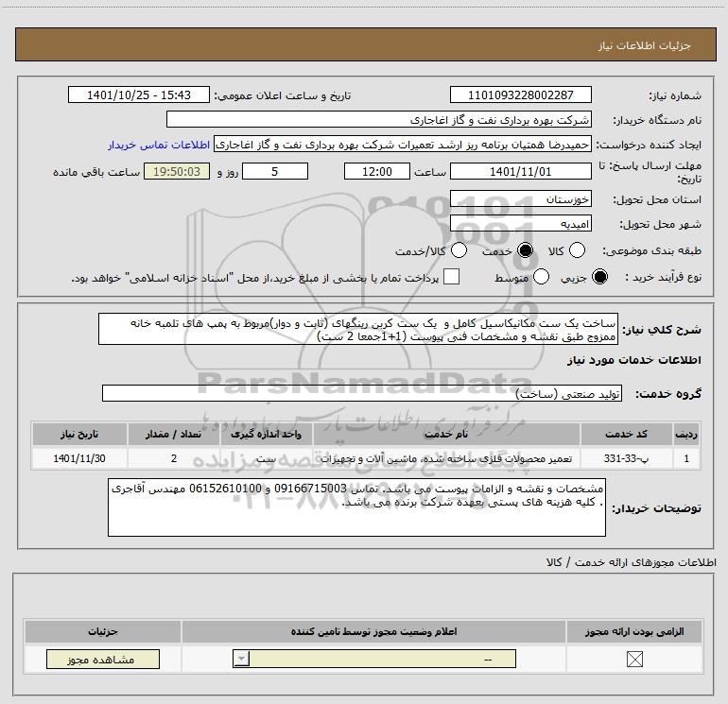Click the buyer organization name field
The width and height of the screenshot is (728, 704).
coord(379,119)
